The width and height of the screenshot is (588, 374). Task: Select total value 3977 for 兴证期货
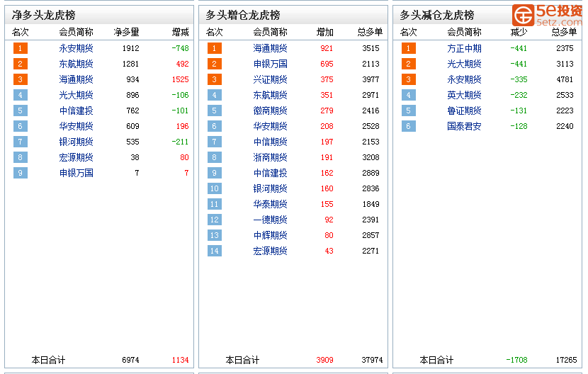pos(371,79)
